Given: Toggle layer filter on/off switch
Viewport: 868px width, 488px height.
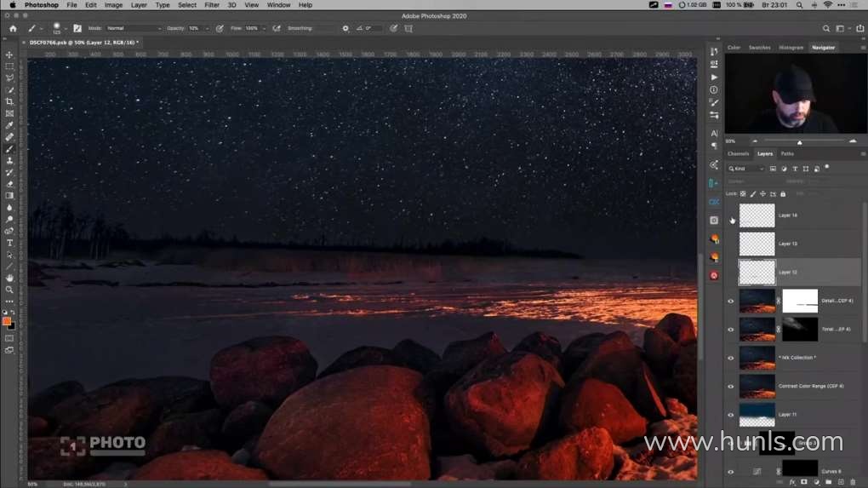Looking at the screenshot, I should 827,167.
